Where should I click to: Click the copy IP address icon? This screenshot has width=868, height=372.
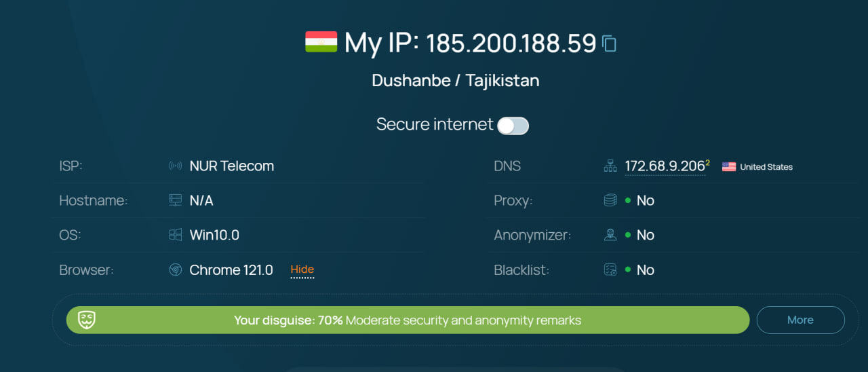tap(609, 43)
